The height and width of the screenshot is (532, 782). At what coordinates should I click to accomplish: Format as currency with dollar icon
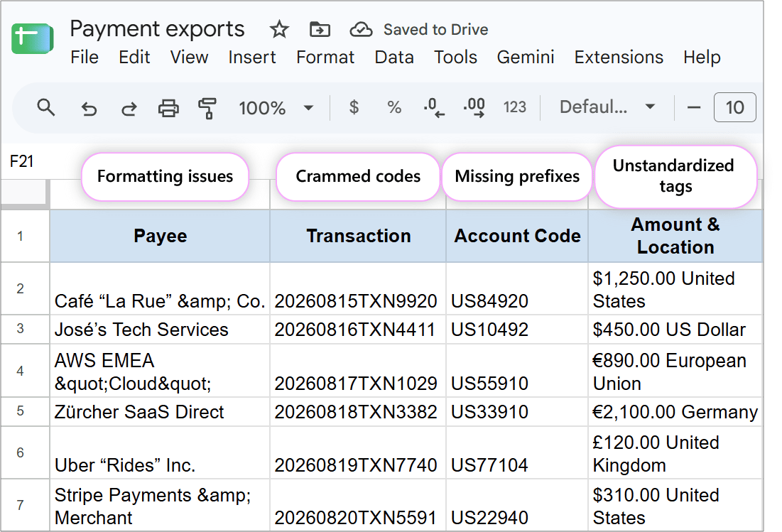point(354,107)
